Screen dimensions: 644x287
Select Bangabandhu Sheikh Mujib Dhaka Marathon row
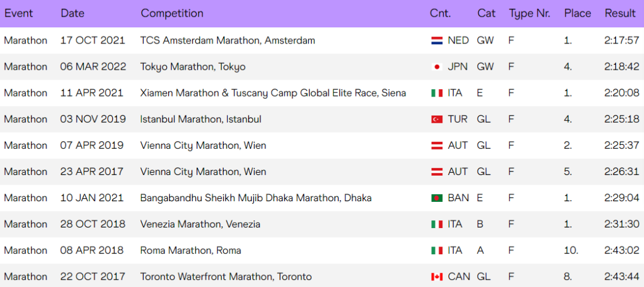322,198
